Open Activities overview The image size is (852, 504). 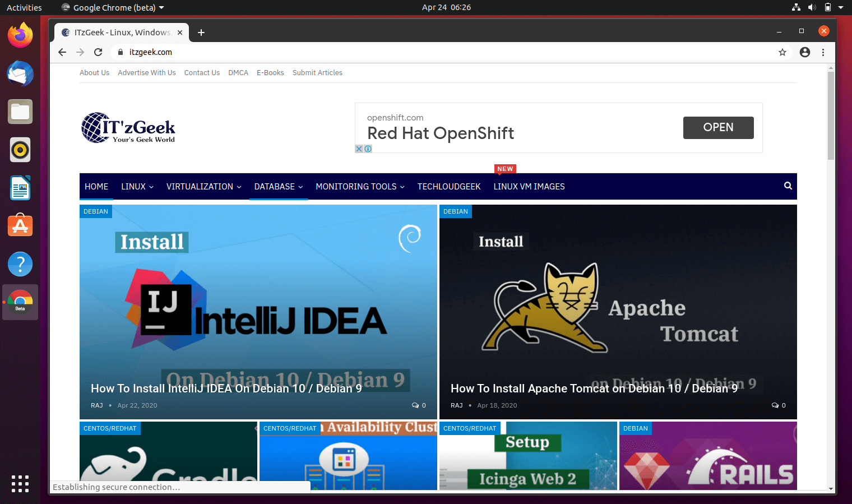click(24, 8)
